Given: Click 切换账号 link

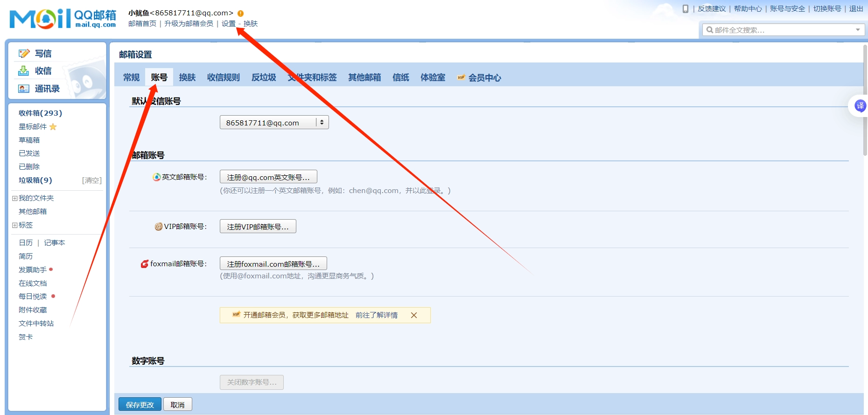Looking at the screenshot, I should (x=827, y=9).
